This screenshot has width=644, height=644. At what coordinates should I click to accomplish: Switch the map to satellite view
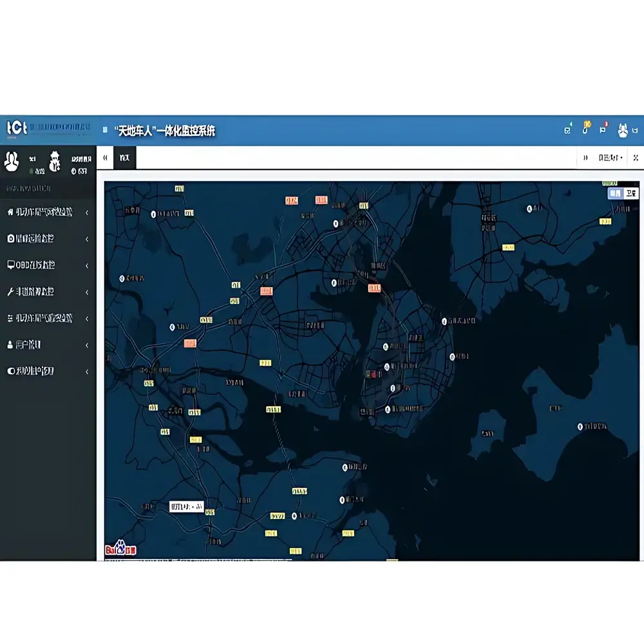pyautogui.click(x=631, y=193)
